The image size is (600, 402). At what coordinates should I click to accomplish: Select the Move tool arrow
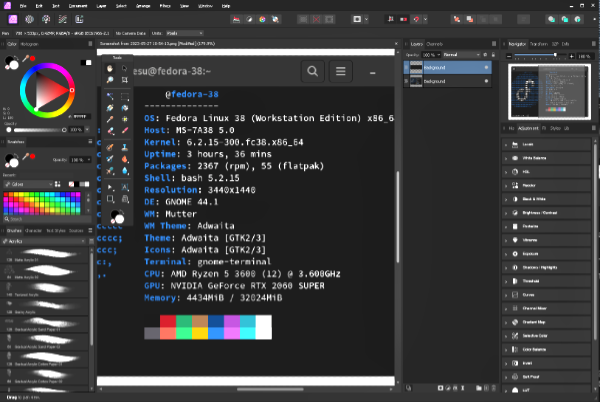[x=124, y=68]
